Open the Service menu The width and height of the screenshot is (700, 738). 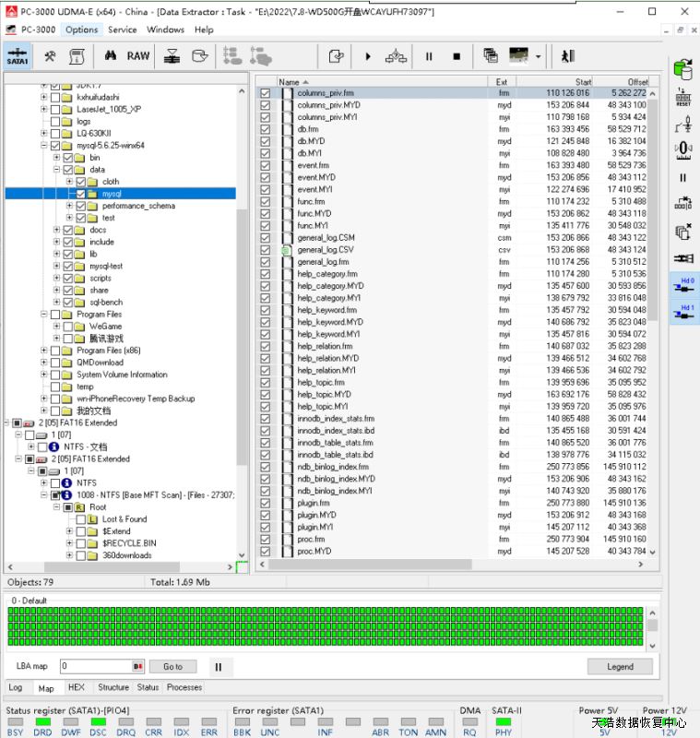122,30
